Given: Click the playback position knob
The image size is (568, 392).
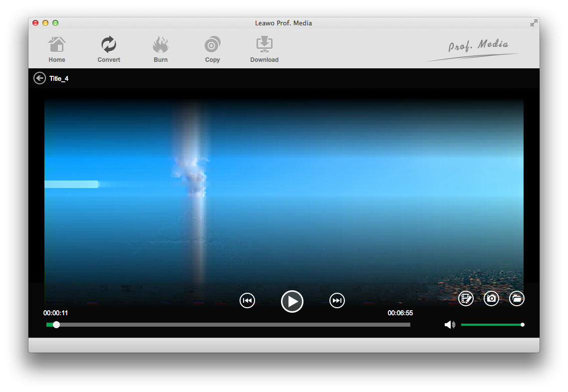Looking at the screenshot, I should coord(56,325).
